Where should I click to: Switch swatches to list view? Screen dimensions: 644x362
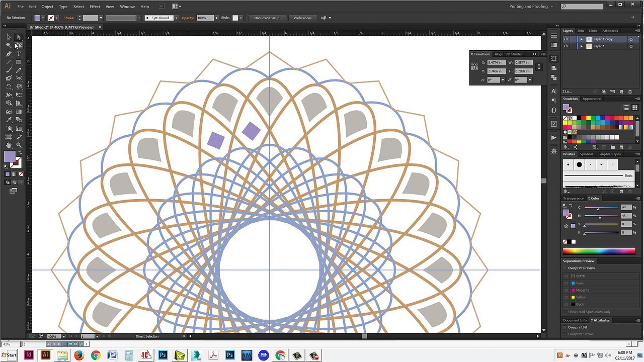(x=627, y=108)
